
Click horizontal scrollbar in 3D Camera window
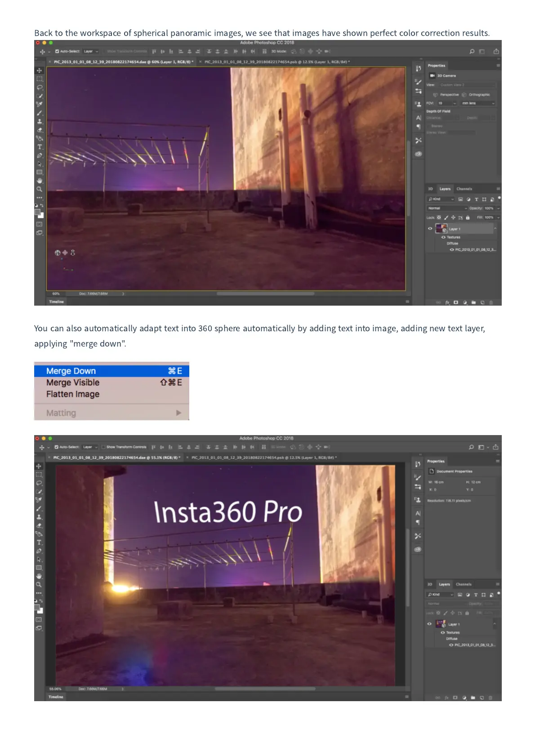coord(266,294)
